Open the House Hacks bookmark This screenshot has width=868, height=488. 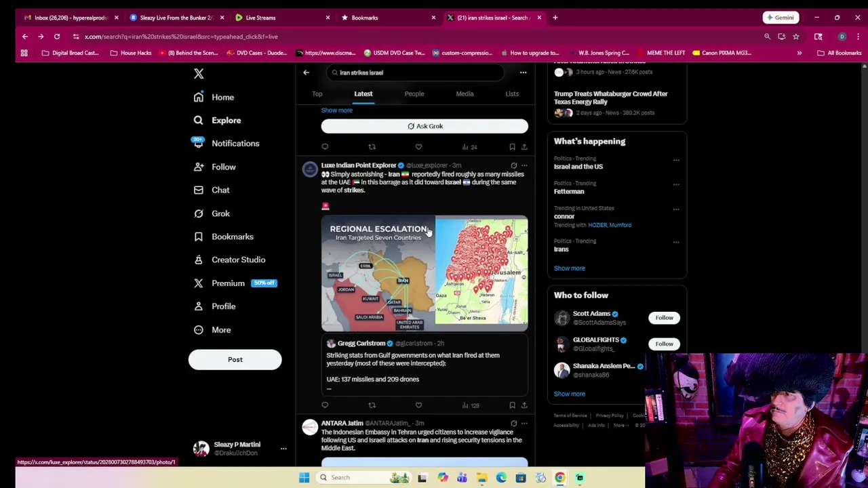132,53
